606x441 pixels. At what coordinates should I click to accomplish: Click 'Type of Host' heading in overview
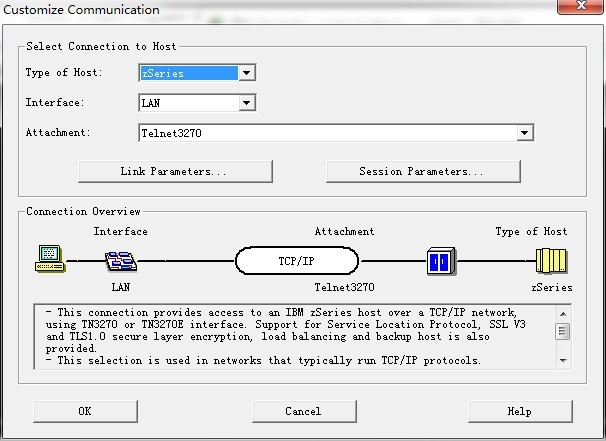[x=531, y=232]
